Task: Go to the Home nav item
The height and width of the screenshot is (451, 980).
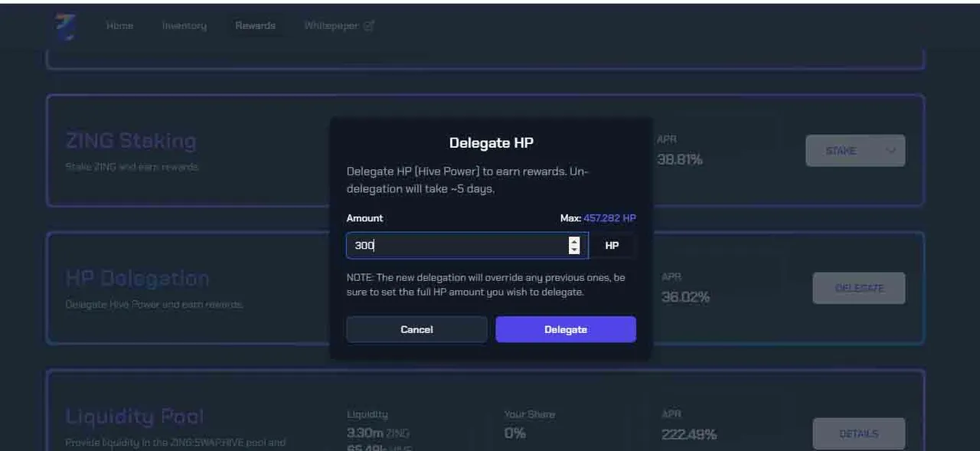Action: pos(119,26)
